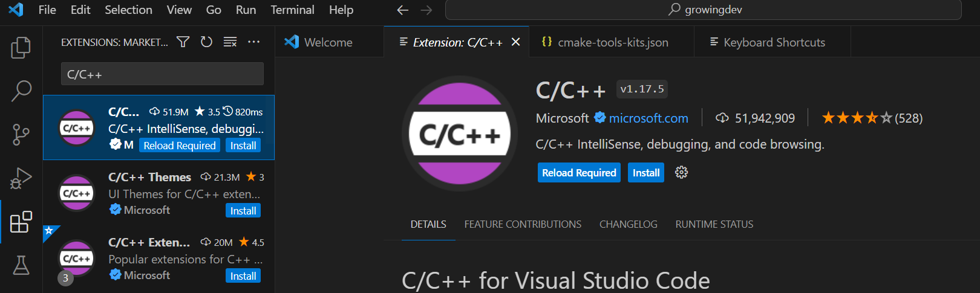Open the File menu

(47, 10)
